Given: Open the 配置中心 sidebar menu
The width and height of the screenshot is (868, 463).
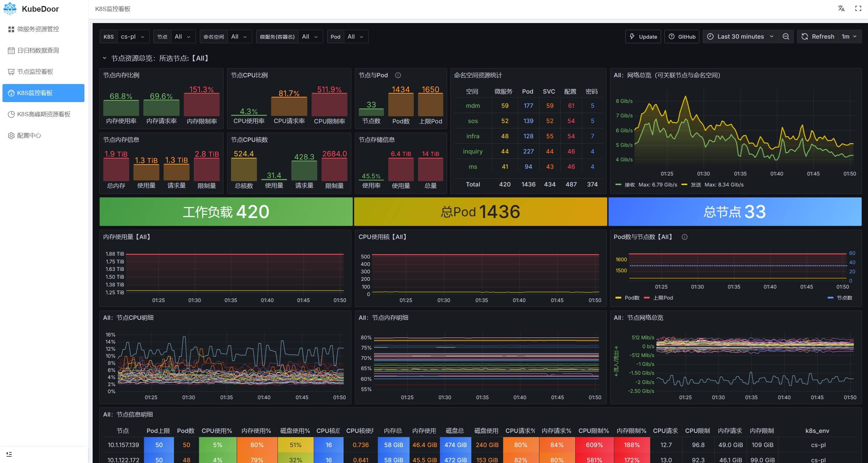Looking at the screenshot, I should tap(43, 135).
